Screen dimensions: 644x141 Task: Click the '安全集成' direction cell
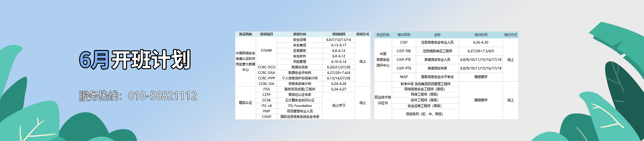(x=300, y=45)
